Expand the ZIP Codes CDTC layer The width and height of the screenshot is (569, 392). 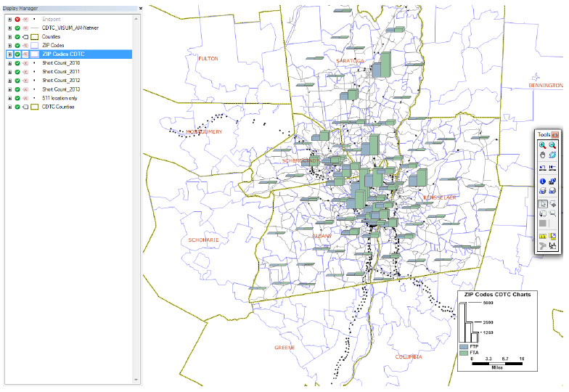[x=9, y=54]
